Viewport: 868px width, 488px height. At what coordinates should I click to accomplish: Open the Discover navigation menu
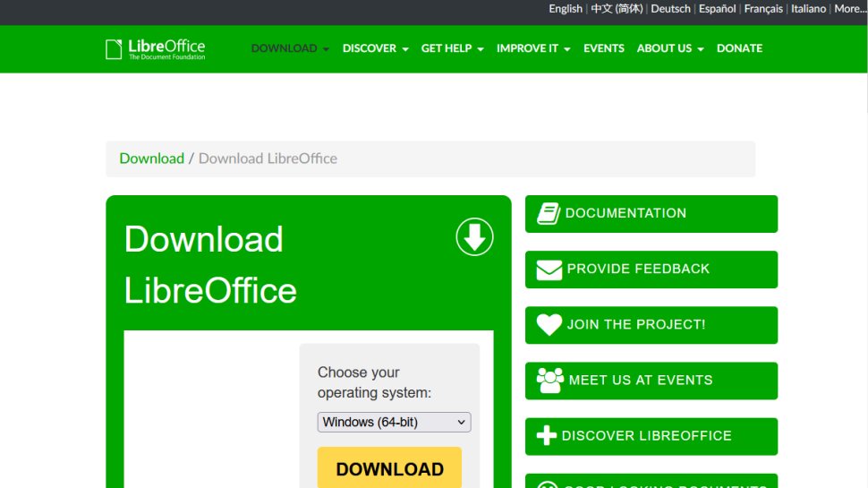[x=375, y=48]
